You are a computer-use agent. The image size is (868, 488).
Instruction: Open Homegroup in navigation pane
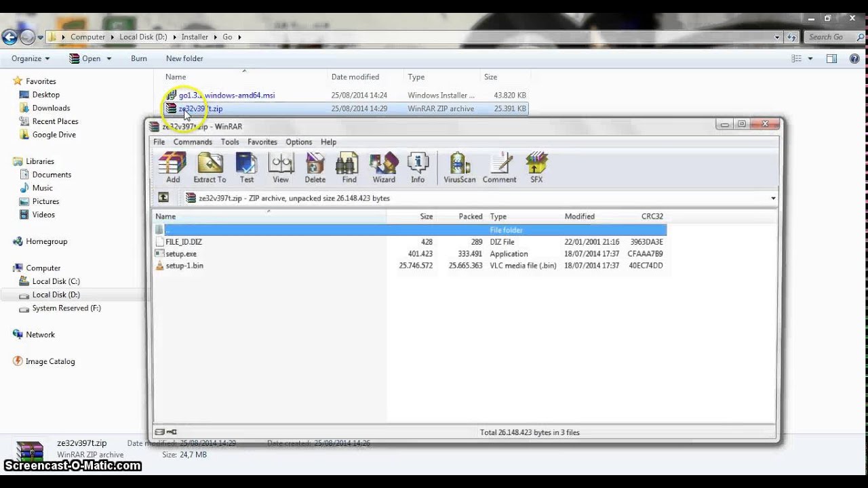pyautogui.click(x=46, y=241)
